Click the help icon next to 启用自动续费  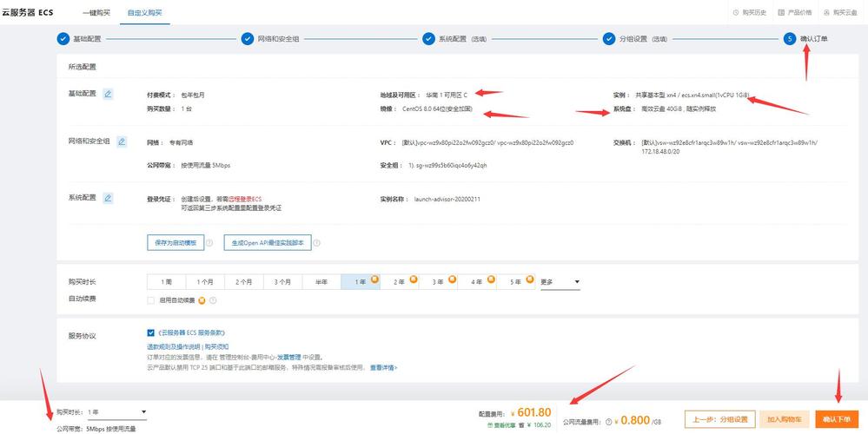[213, 300]
